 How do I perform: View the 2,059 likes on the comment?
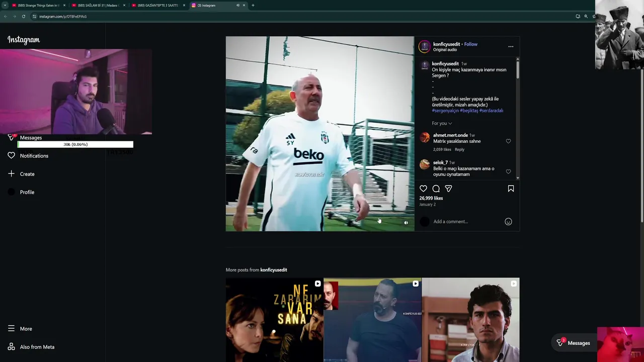pos(442,149)
